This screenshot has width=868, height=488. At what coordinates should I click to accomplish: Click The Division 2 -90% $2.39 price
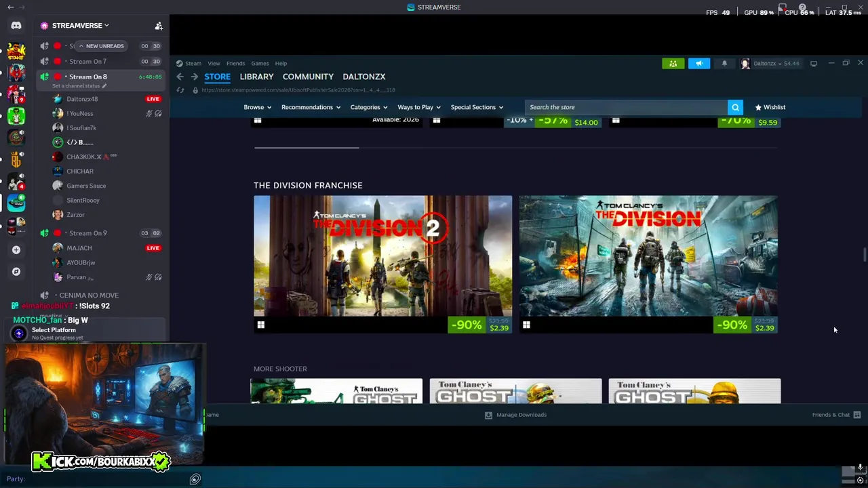pos(480,325)
